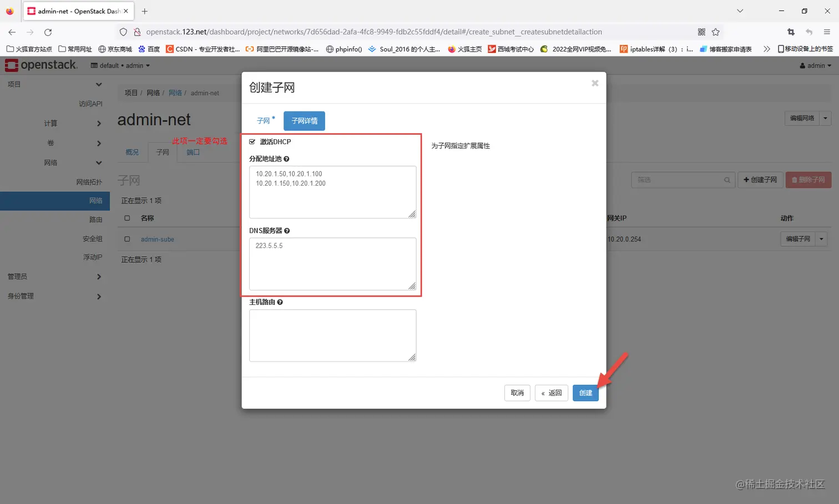
Task: Focus the 分配地址池 text area
Action: click(332, 192)
